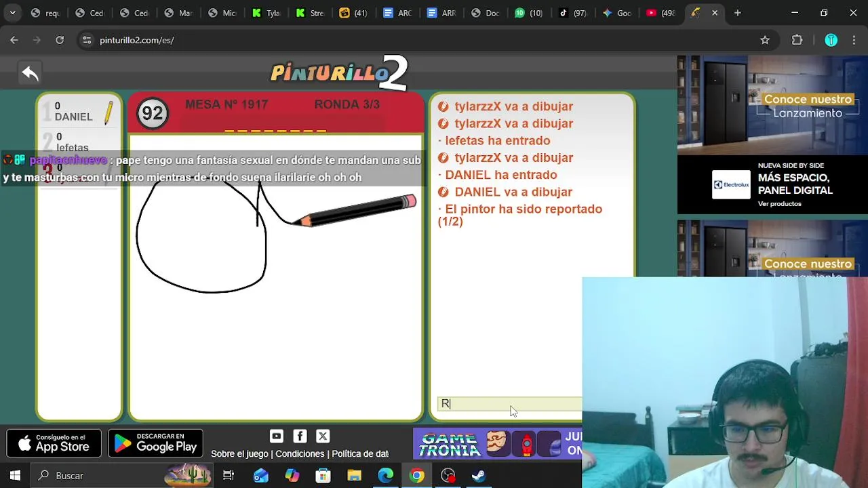Open Microsoft Store from the taskbar
The width and height of the screenshot is (868, 488).
323,475
